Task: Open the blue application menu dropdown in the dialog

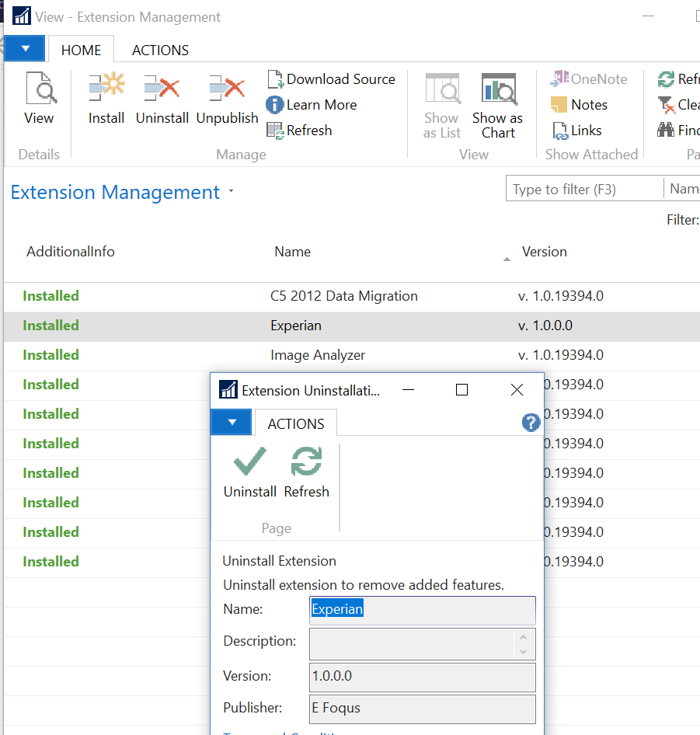Action: 232,423
